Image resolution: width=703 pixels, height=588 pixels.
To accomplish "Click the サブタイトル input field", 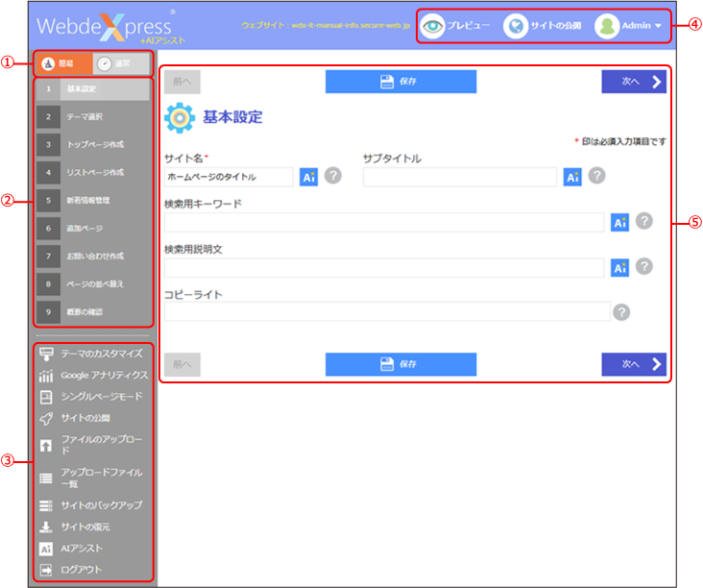I will pos(459,177).
